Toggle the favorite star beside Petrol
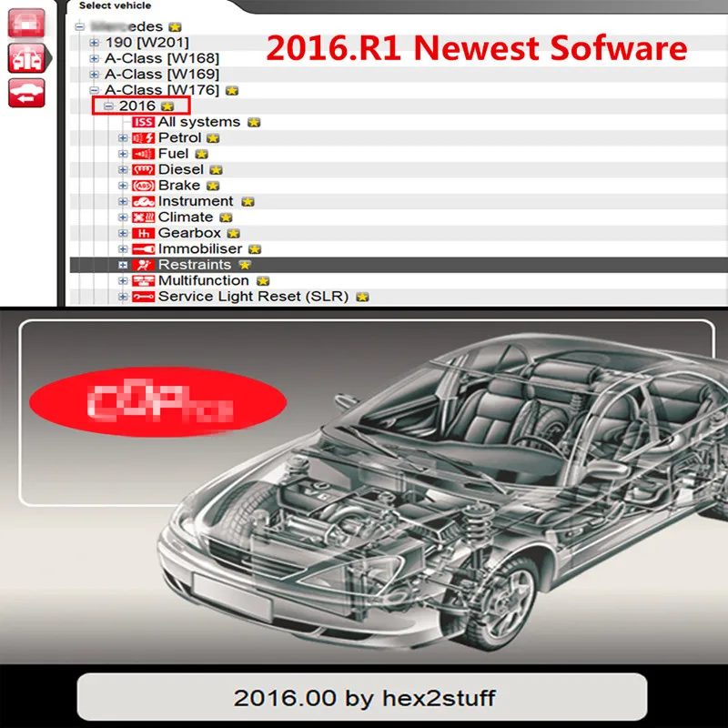The image size is (728, 728). point(212,138)
